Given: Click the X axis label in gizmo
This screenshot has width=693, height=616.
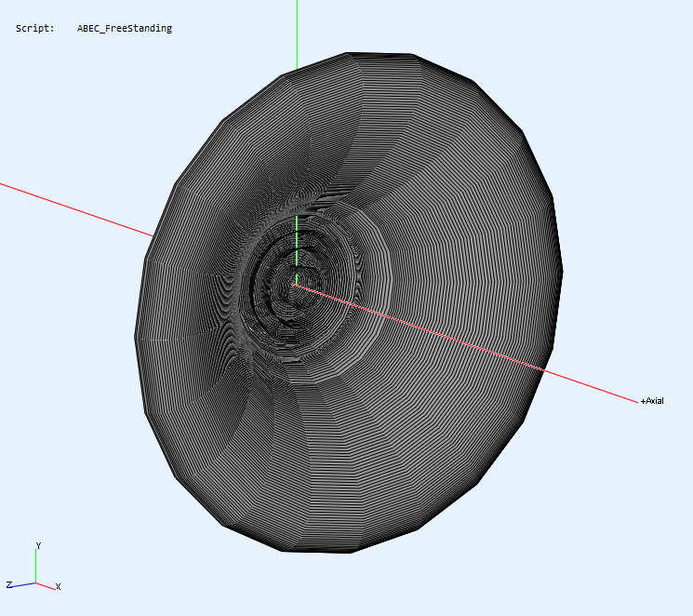Looking at the screenshot, I should coord(58,587).
